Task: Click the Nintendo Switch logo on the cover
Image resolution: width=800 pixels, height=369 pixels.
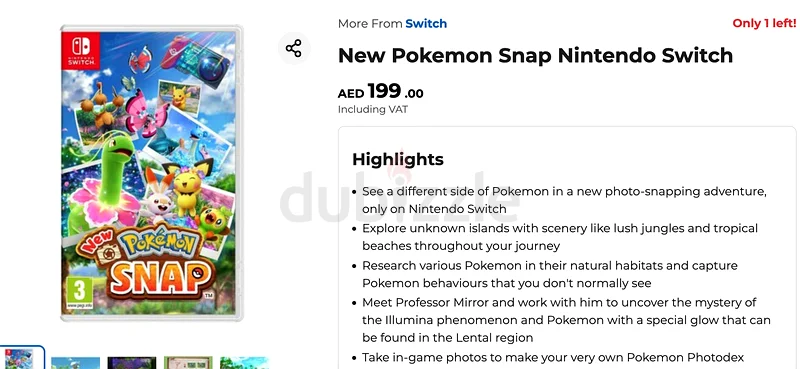Action: pyautogui.click(x=81, y=50)
